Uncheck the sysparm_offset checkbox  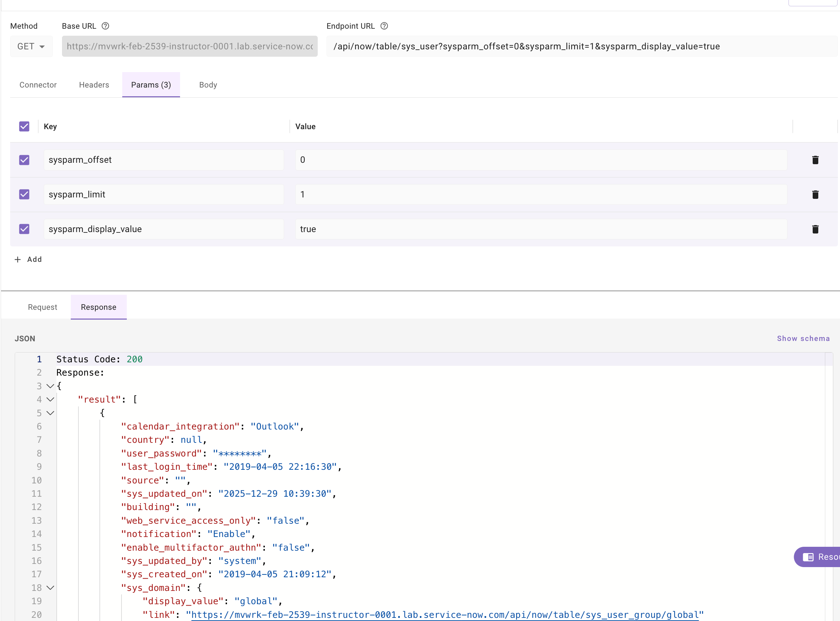25,160
